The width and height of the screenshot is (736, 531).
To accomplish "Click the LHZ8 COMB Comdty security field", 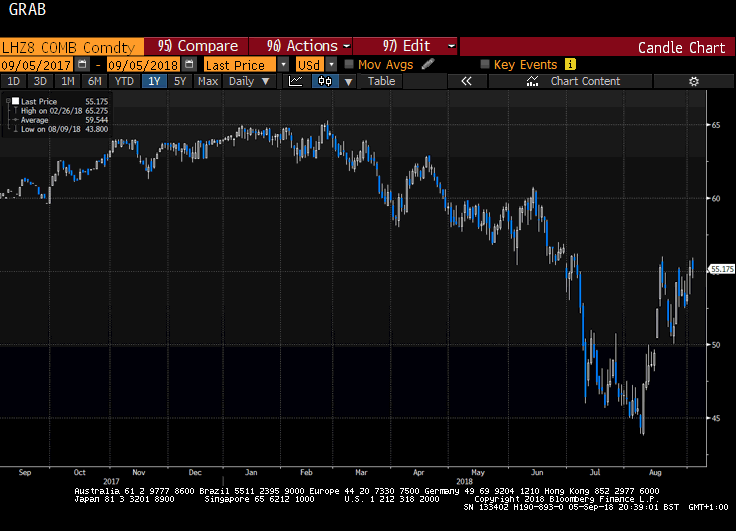I will coord(71,47).
